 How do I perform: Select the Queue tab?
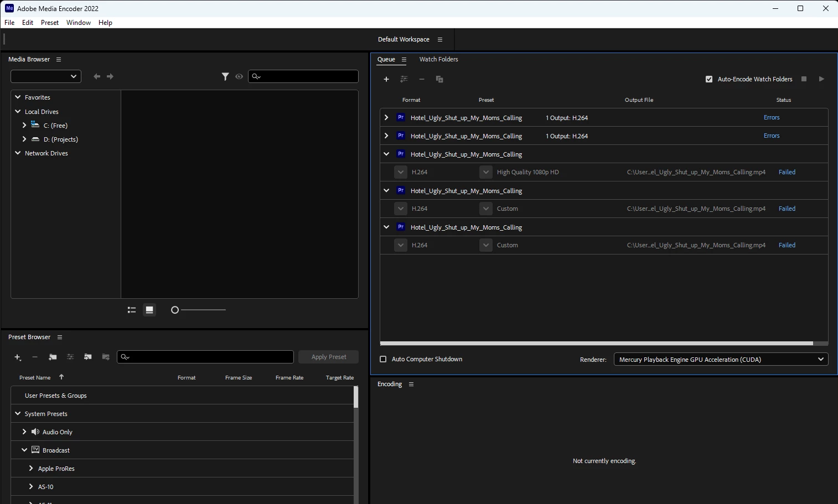pos(386,59)
